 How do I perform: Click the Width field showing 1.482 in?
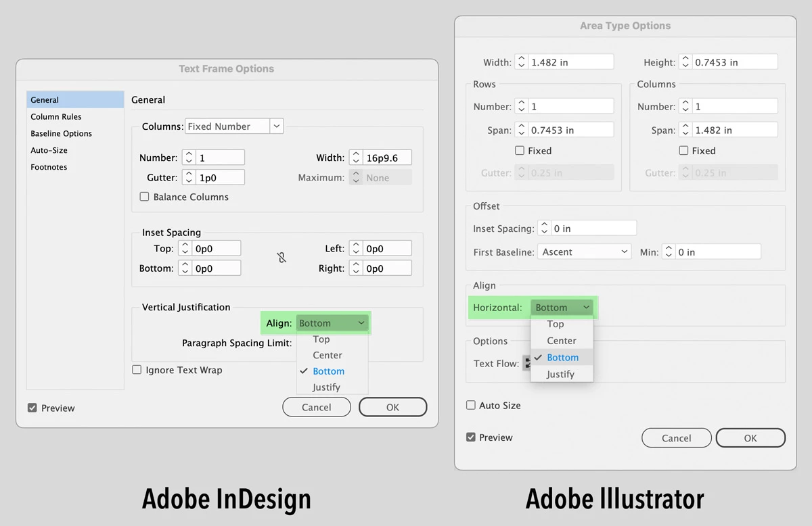tap(570, 62)
